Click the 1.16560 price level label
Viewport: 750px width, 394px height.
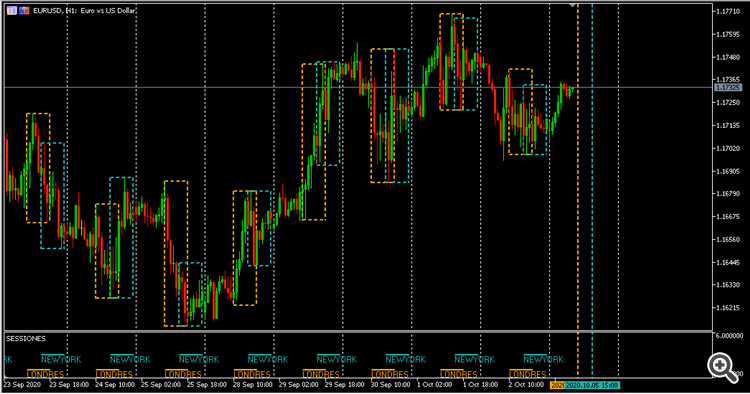(x=728, y=240)
